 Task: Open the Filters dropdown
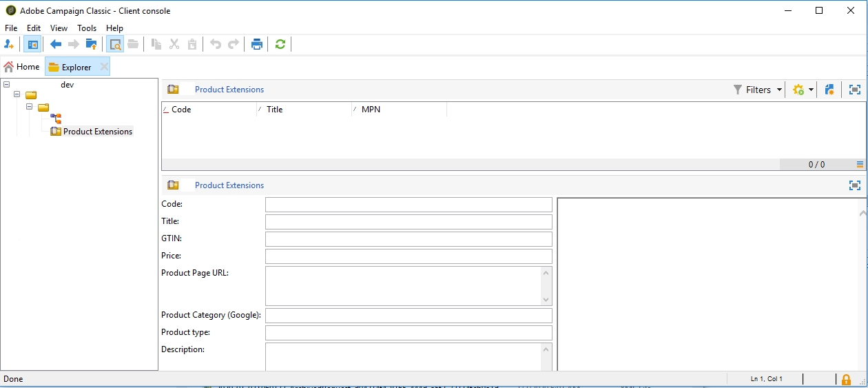click(x=758, y=90)
